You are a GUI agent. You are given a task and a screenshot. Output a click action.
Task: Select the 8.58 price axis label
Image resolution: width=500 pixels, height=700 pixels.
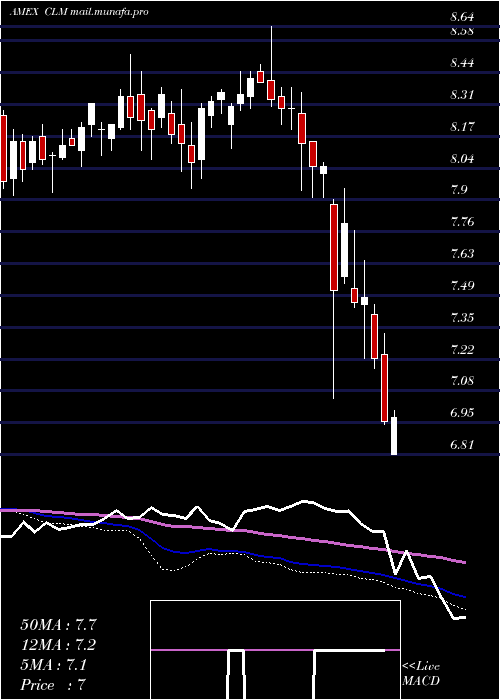point(462,32)
